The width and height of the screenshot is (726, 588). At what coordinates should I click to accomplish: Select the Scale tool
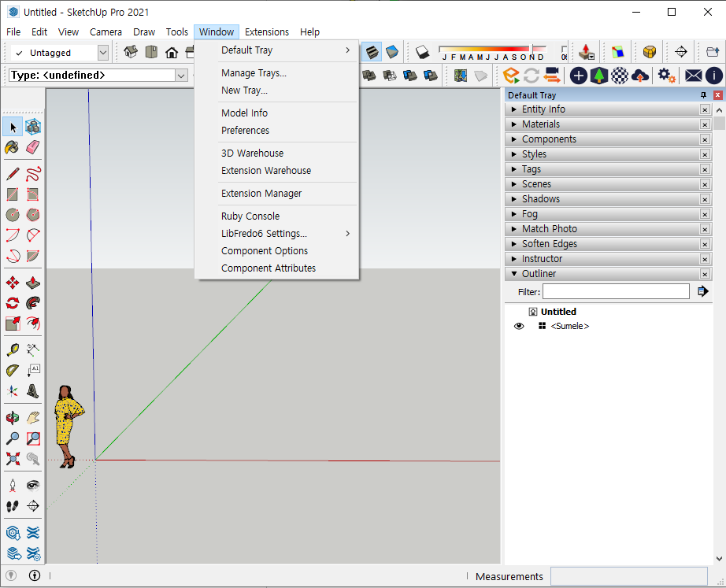point(13,324)
